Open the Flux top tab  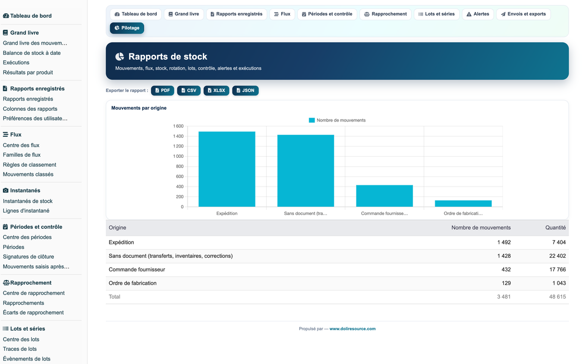coord(282,14)
